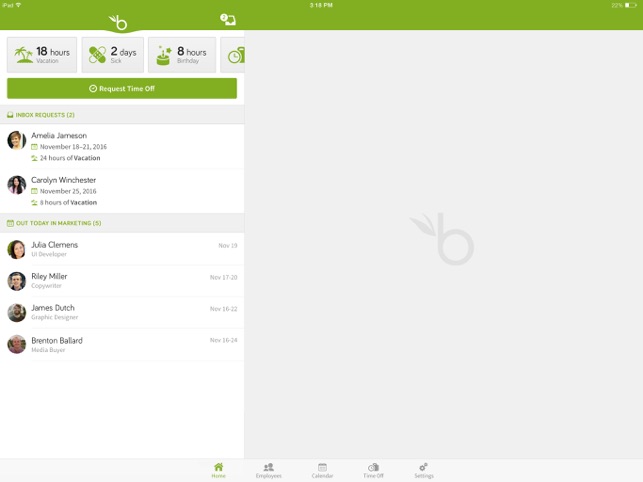Click the 3:18 PM clock in status bar

pos(321,5)
